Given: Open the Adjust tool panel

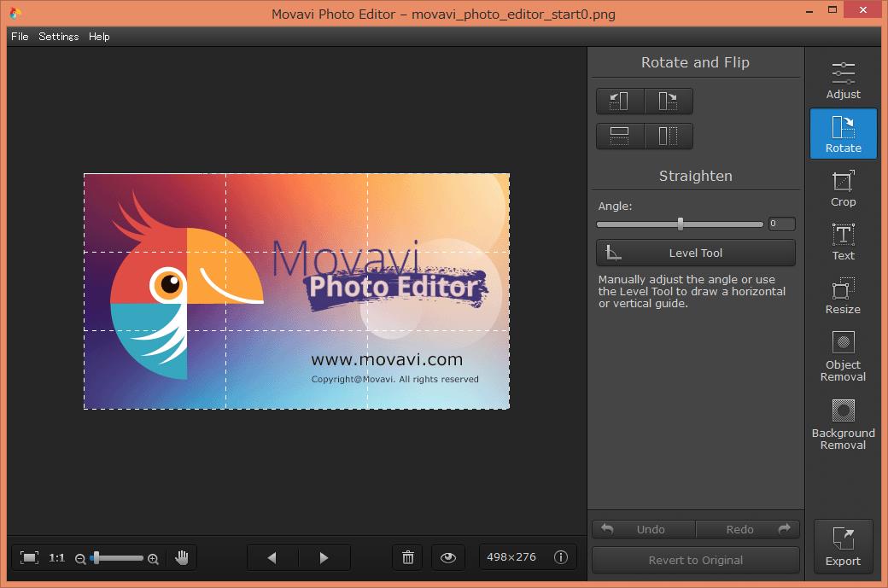Looking at the screenshot, I should (x=843, y=80).
